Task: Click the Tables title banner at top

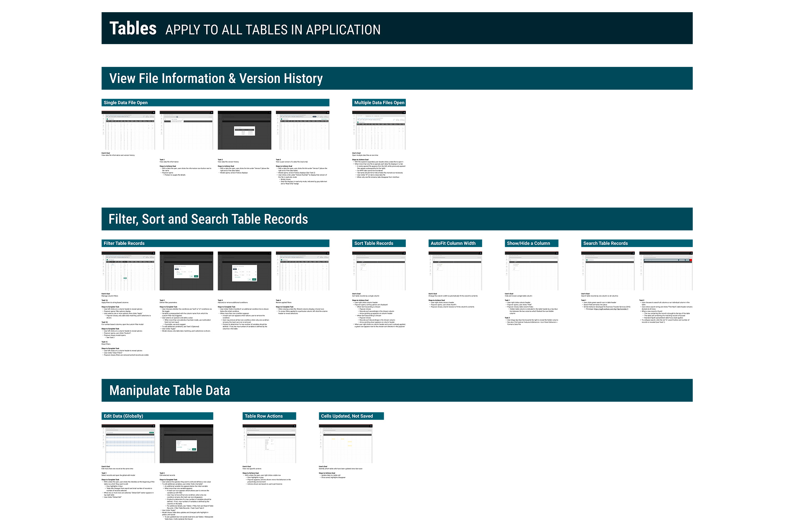Action: point(397,28)
